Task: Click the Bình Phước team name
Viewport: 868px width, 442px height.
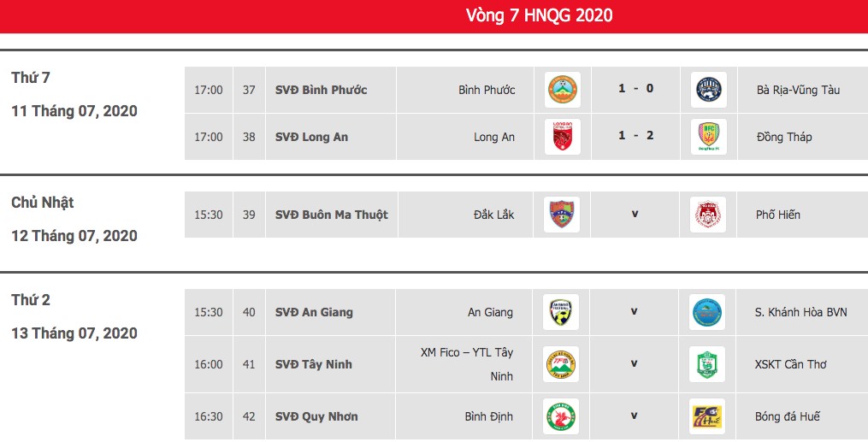Action: click(487, 90)
